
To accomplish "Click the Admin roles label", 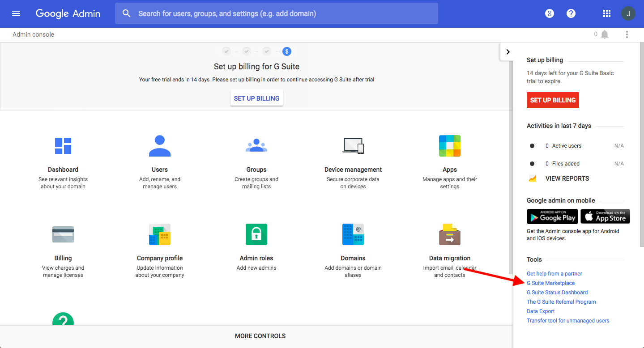I will pos(256,258).
